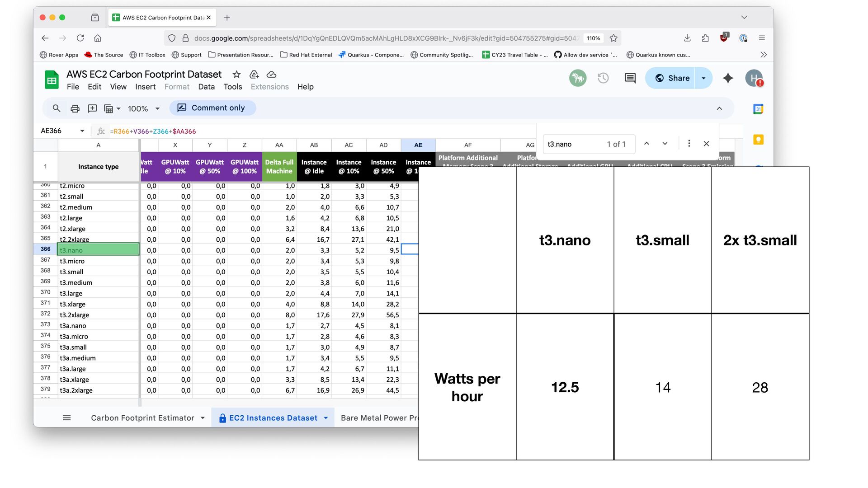Close the find in sheet bar

click(x=706, y=144)
